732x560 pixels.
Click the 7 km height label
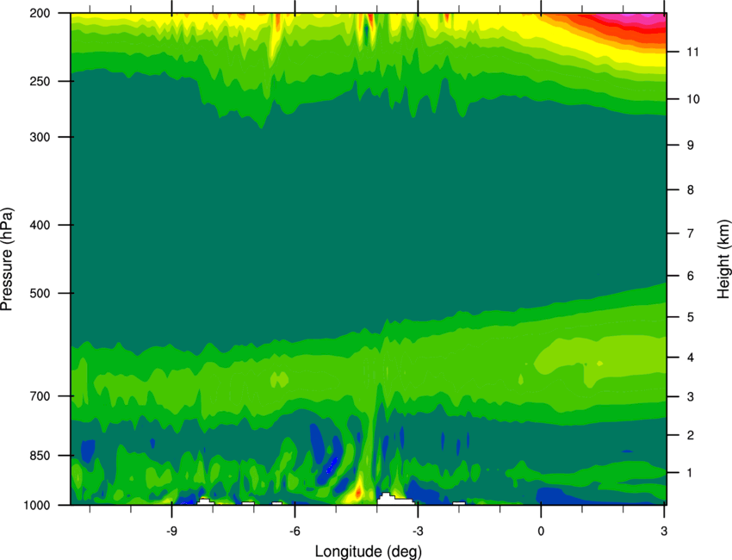click(x=691, y=233)
